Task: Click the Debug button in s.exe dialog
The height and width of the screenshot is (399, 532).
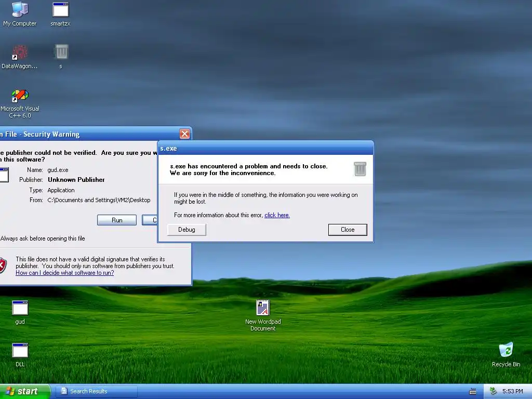Action: [x=187, y=230]
